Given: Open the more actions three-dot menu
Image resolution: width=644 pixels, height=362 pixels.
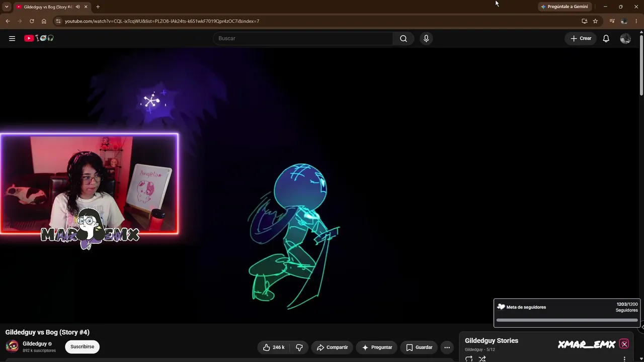Looking at the screenshot, I should click(447, 347).
